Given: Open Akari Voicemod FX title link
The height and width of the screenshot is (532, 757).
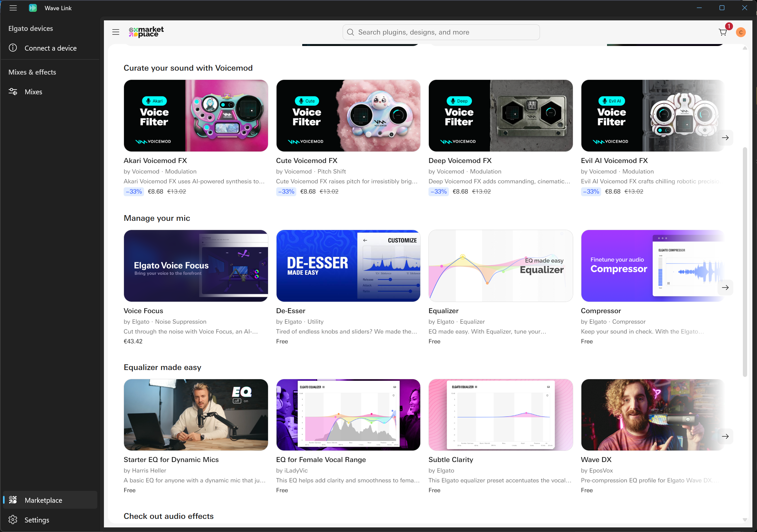Looking at the screenshot, I should [x=155, y=161].
